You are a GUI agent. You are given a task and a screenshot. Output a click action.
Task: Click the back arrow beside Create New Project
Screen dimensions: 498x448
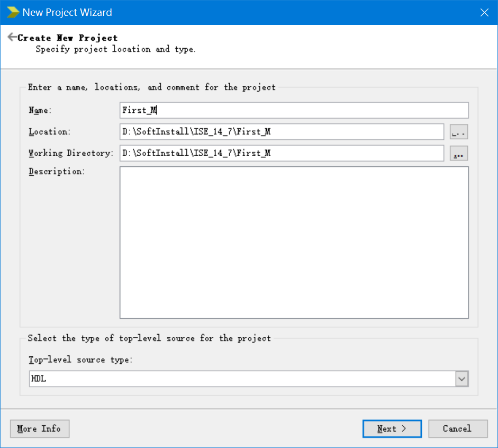pos(12,38)
